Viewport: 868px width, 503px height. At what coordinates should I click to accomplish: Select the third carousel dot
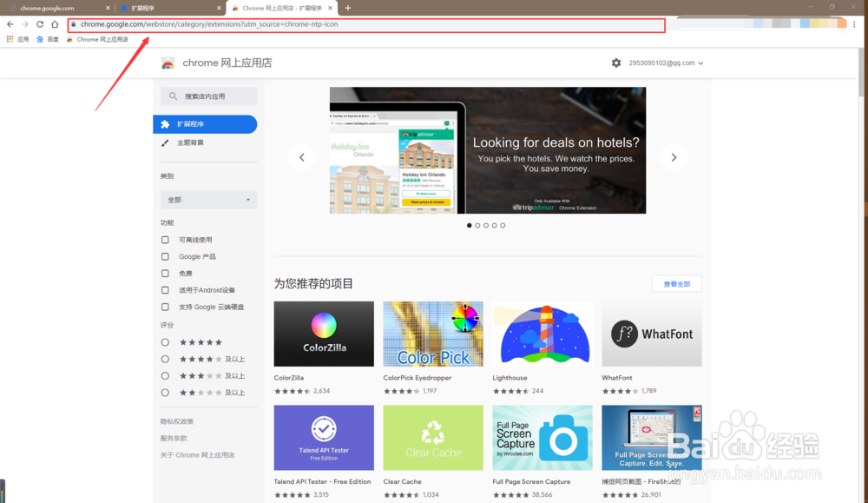[486, 226]
